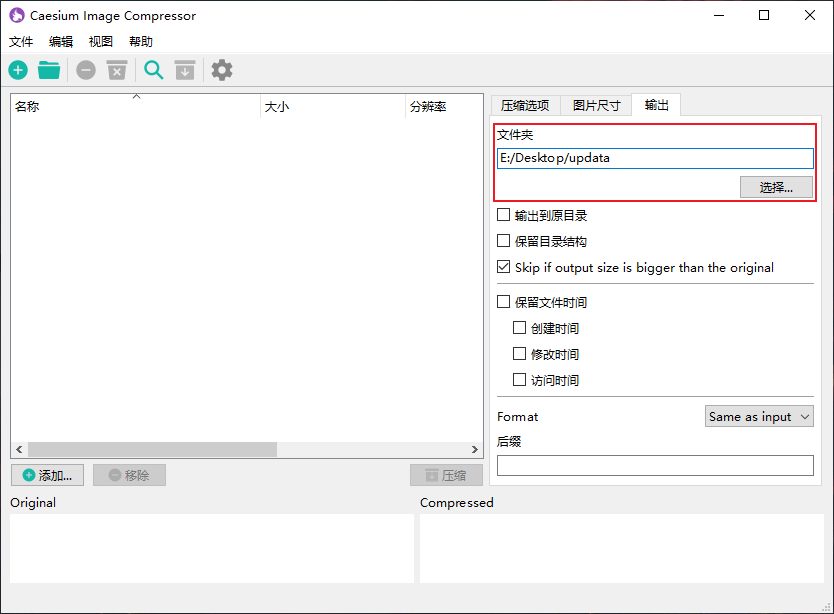Sort by the 分辨率 column header
The image size is (834, 614).
click(444, 106)
